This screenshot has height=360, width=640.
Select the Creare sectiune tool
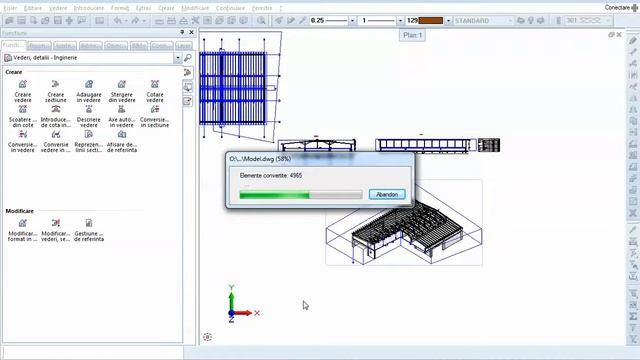(56, 91)
